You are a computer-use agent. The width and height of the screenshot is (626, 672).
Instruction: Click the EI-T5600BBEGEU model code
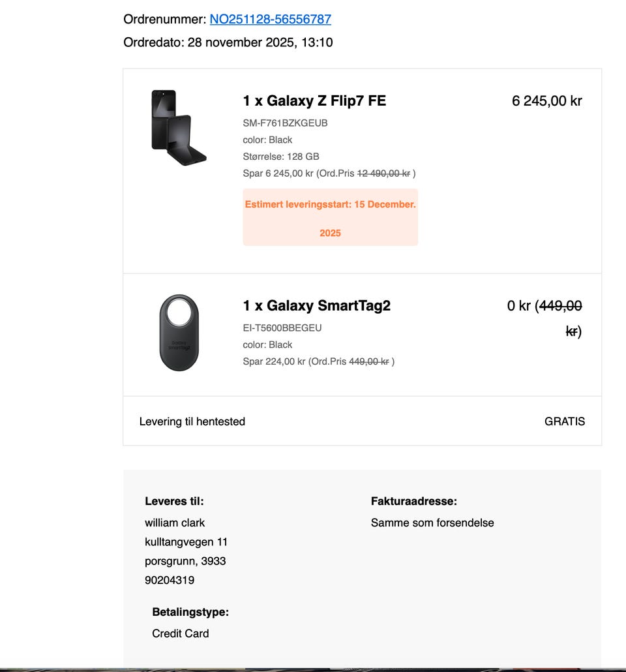tap(282, 328)
